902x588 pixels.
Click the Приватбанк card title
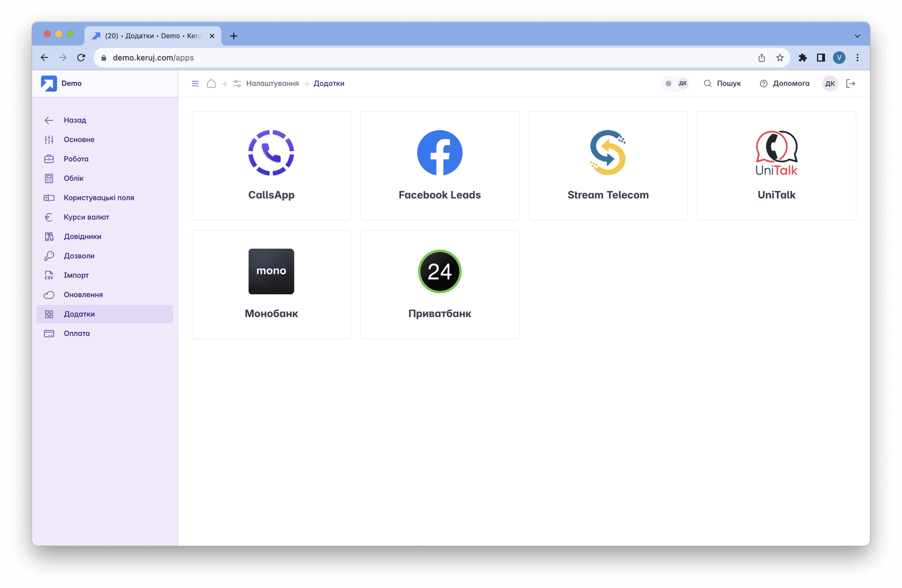(440, 313)
